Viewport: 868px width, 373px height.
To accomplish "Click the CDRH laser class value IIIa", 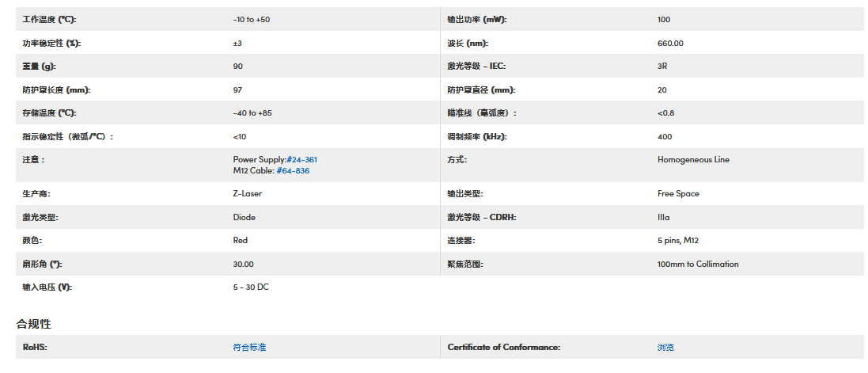I will point(663,218).
